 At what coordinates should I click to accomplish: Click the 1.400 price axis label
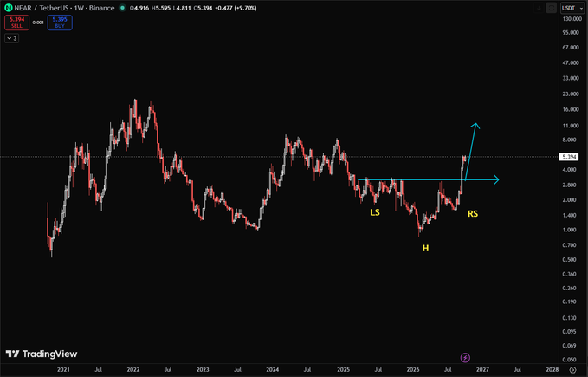pos(570,215)
